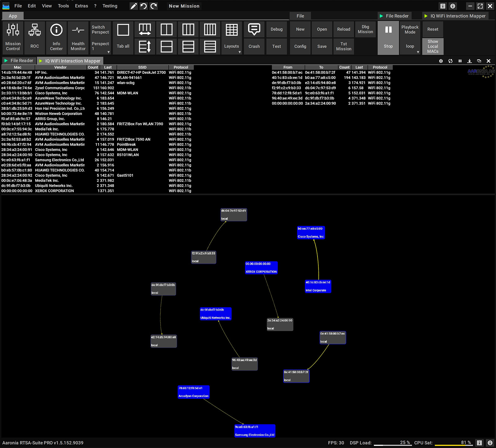Pause the block using the small pause icon
The image size is (496, 448).
(x=460, y=61)
